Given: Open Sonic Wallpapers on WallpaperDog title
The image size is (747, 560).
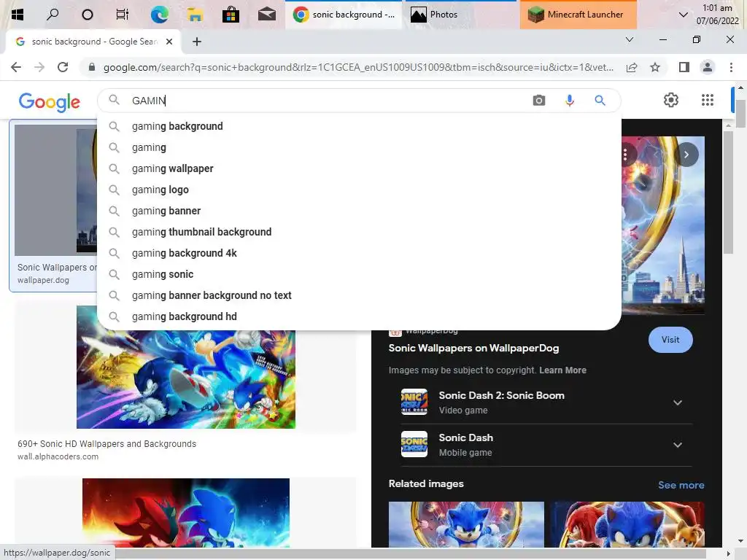Looking at the screenshot, I should (x=473, y=348).
